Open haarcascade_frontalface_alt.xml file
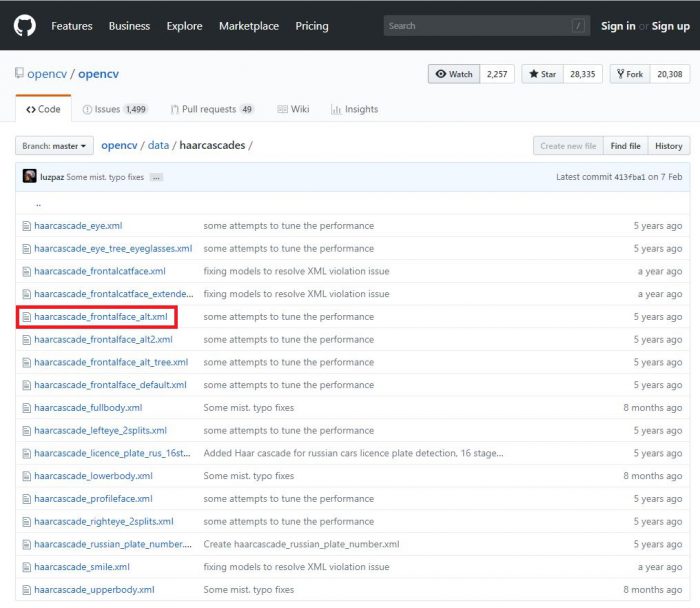The width and height of the screenshot is (700, 608). 101,317
